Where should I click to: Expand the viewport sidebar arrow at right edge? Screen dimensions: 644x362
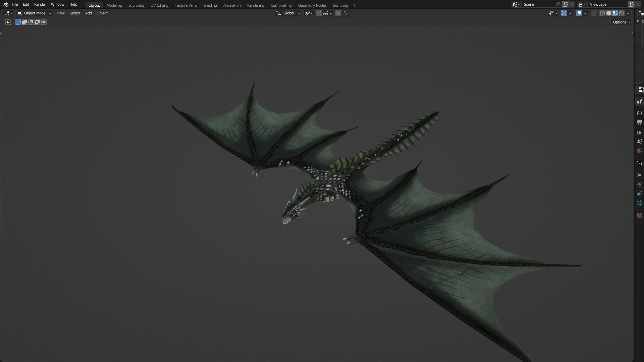[x=632, y=33]
